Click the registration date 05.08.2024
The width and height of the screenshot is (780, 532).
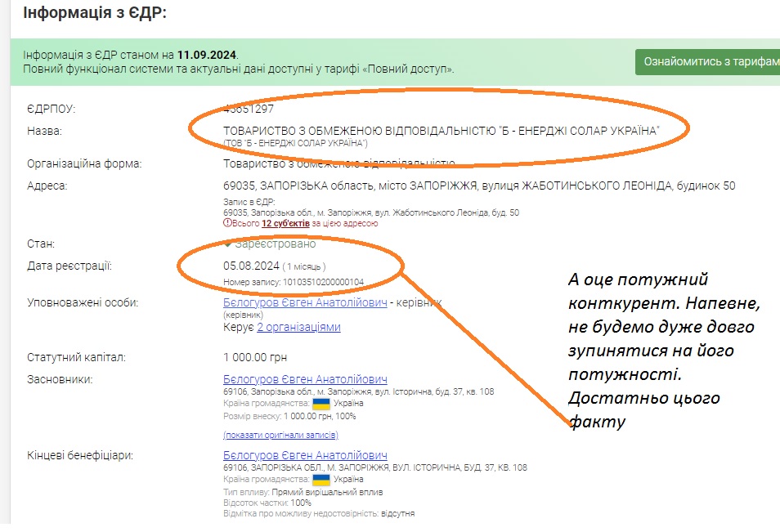pos(250,266)
